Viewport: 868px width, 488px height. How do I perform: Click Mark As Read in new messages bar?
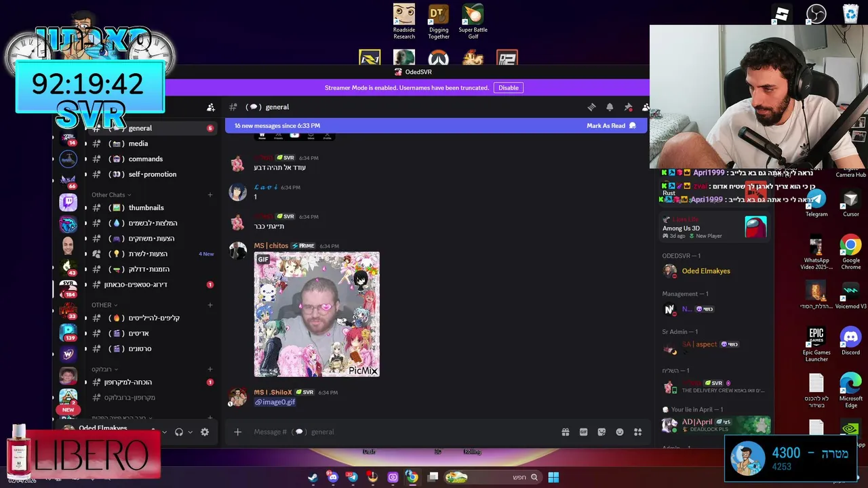point(610,125)
